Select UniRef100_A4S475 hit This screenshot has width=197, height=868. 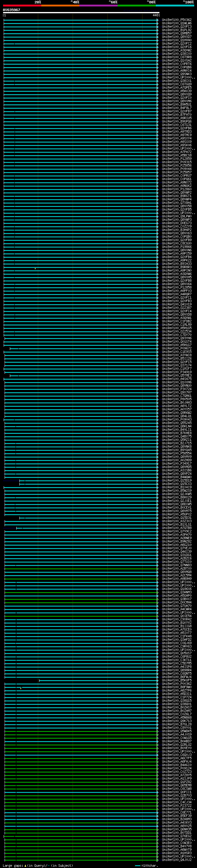(x=177, y=379)
